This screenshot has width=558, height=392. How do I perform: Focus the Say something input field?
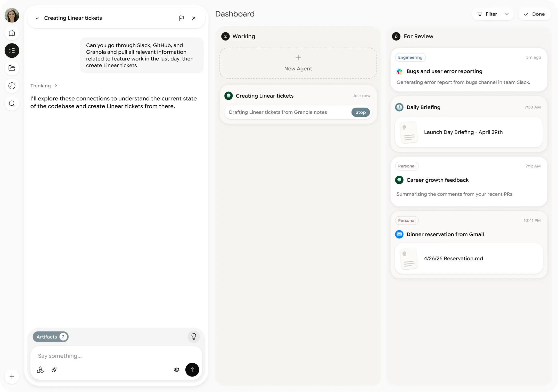(x=116, y=356)
